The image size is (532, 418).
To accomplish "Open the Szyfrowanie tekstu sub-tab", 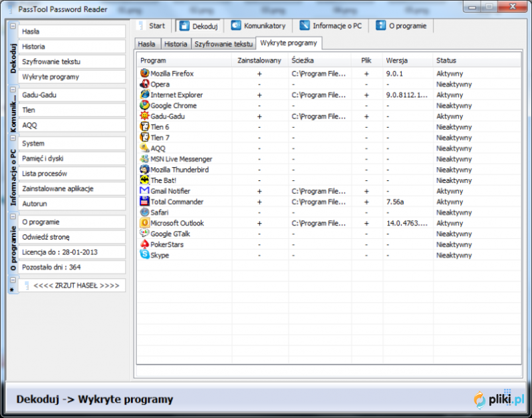I will pos(223,44).
